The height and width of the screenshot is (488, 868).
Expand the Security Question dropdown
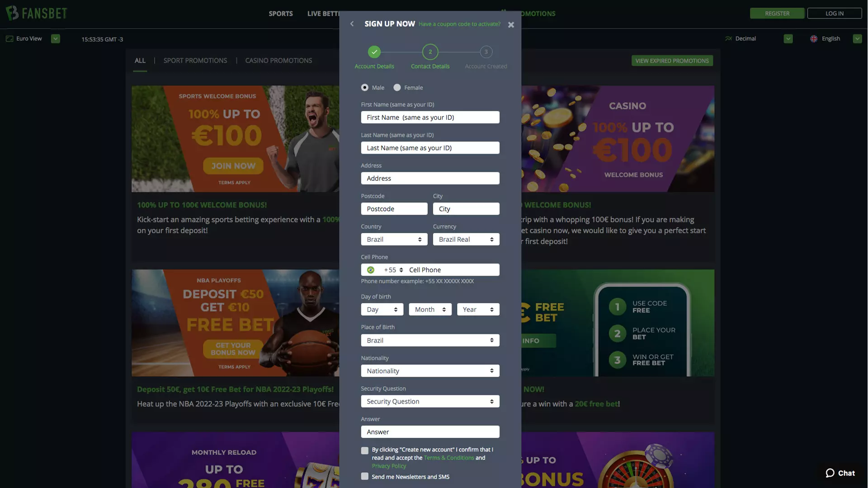coord(430,401)
